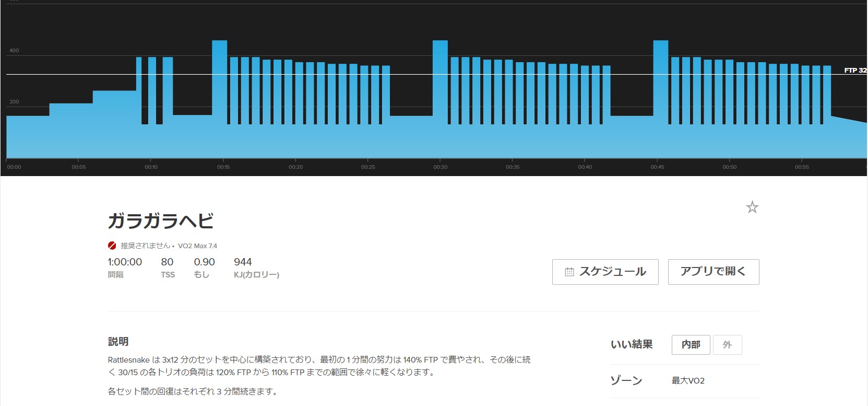This screenshot has width=868, height=406.
Task: Click the TSS label under 80
Action: click(x=168, y=275)
